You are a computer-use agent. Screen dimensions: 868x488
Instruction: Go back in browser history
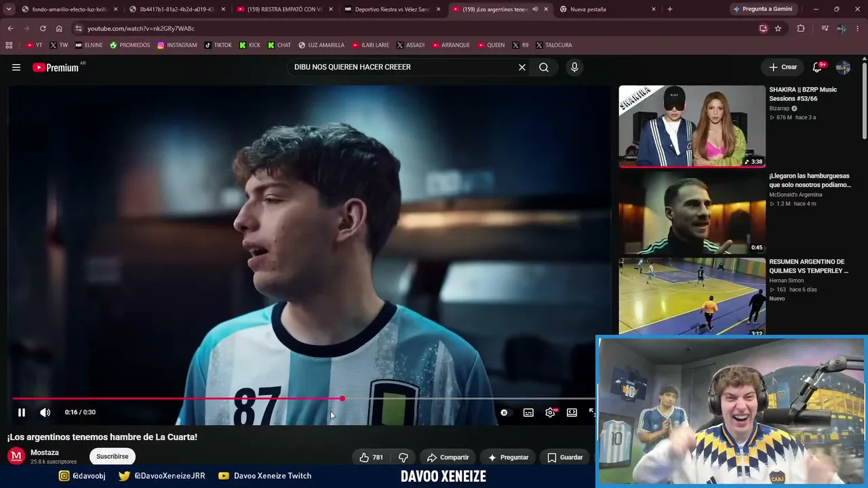10,28
